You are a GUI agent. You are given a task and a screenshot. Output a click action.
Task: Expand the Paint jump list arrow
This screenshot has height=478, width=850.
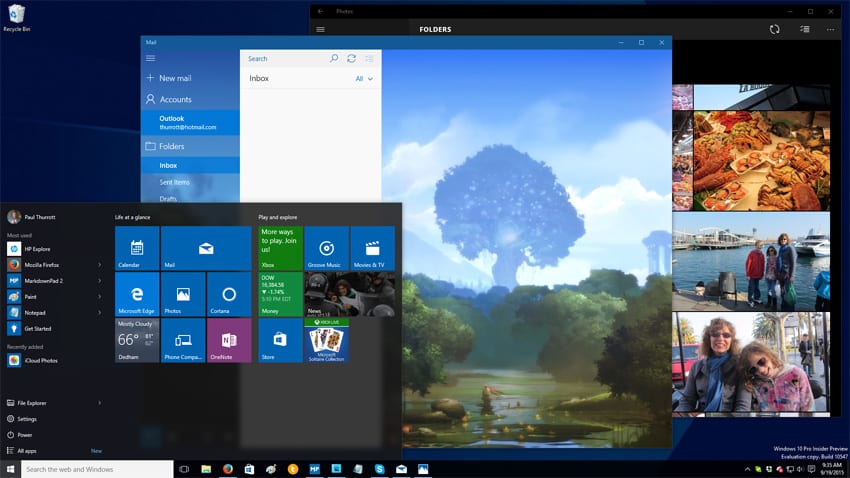(100, 296)
